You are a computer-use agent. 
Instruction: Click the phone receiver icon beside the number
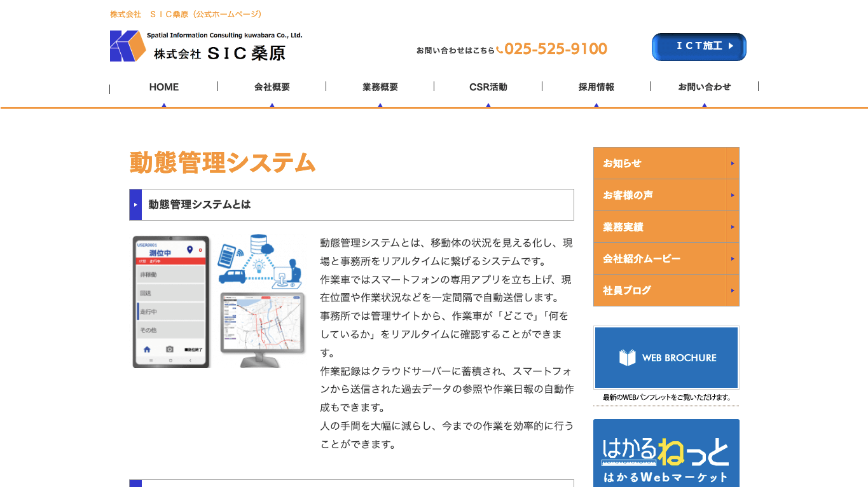click(499, 48)
